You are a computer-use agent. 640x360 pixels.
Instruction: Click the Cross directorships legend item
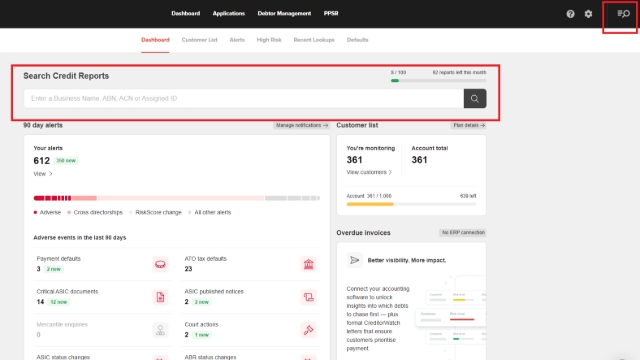tap(95, 212)
